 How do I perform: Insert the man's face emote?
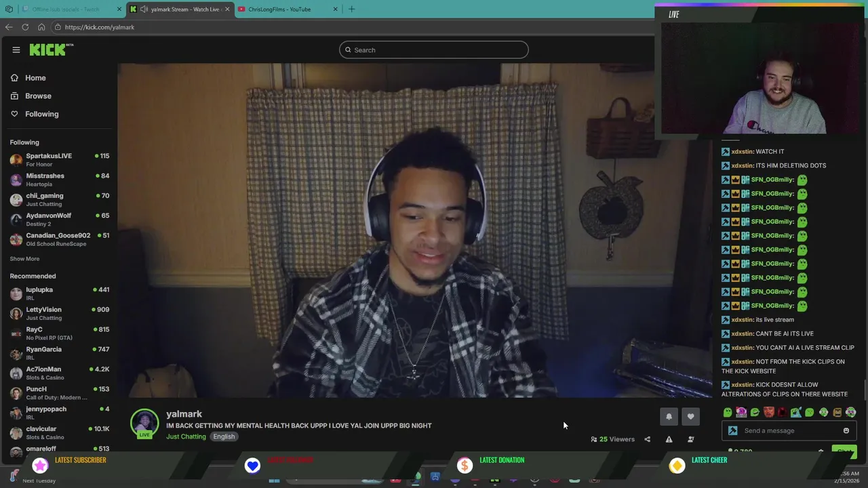768,412
